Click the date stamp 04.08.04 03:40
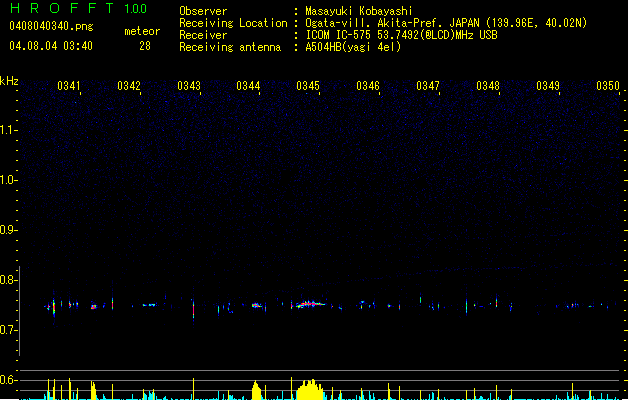 point(51,46)
